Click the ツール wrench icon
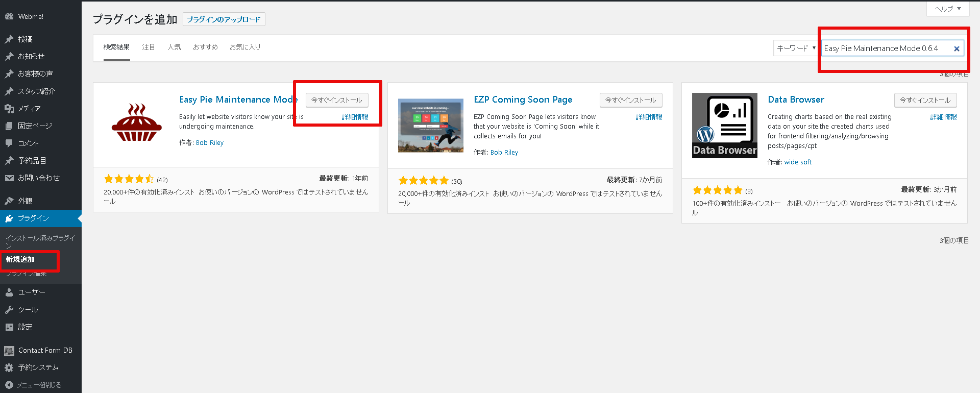 click(x=9, y=310)
